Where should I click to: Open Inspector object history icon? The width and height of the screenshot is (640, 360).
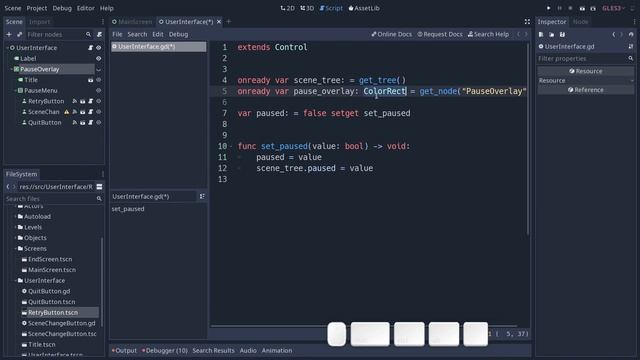(x=631, y=35)
